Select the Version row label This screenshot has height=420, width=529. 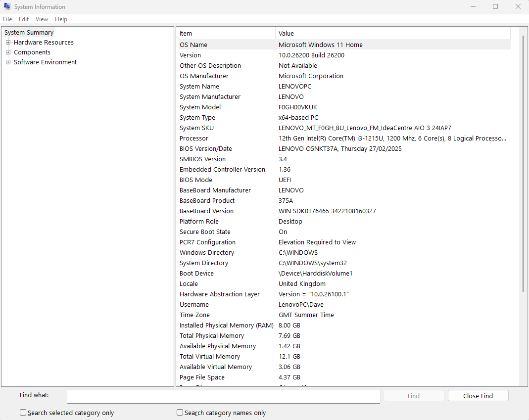tap(190, 55)
